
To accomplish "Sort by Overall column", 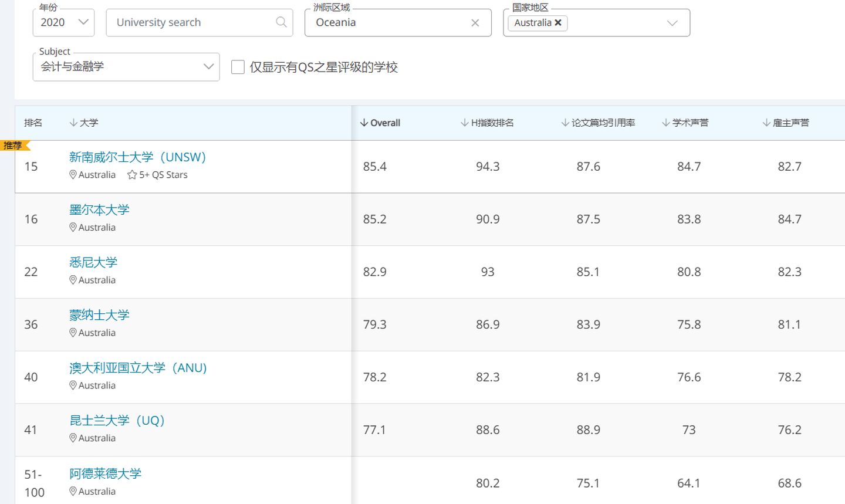I will coord(380,123).
